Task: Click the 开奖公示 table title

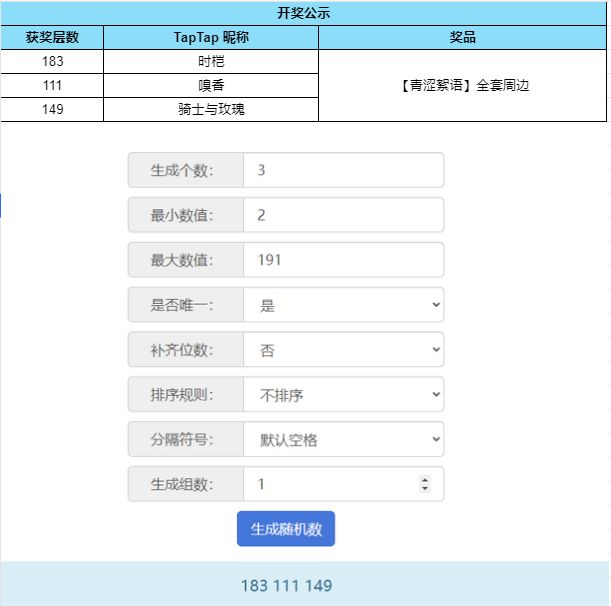Action: click(x=304, y=13)
